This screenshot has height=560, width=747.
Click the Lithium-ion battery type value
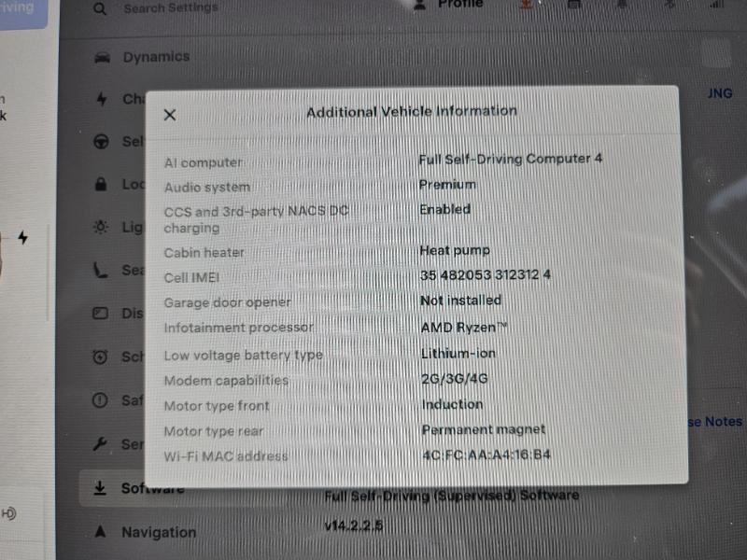point(458,354)
